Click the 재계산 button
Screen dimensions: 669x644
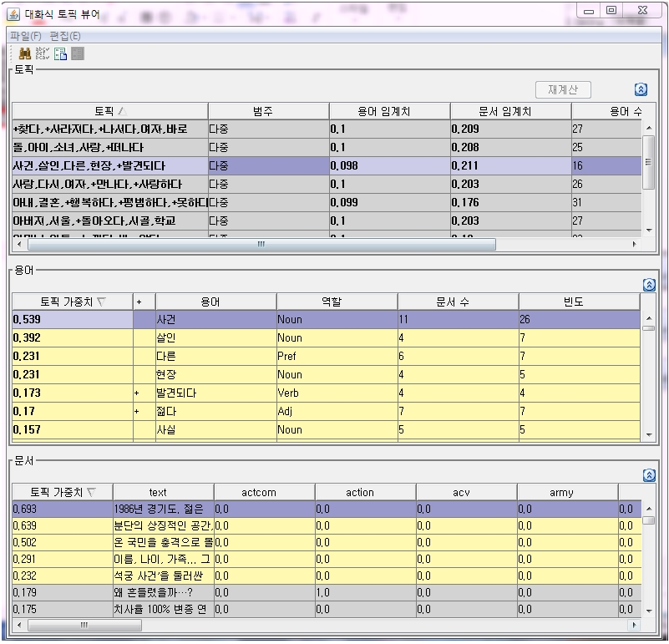pyautogui.click(x=563, y=89)
